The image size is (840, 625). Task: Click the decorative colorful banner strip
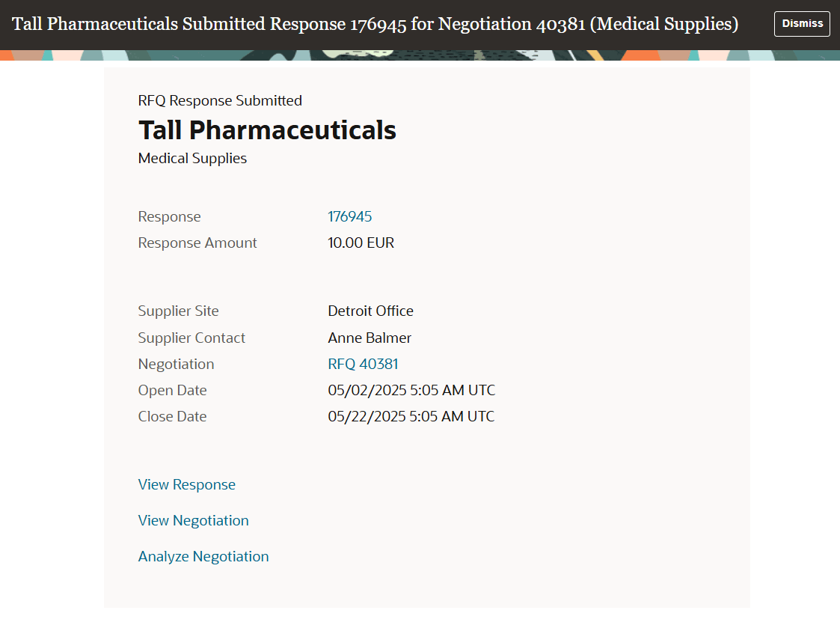[420, 55]
